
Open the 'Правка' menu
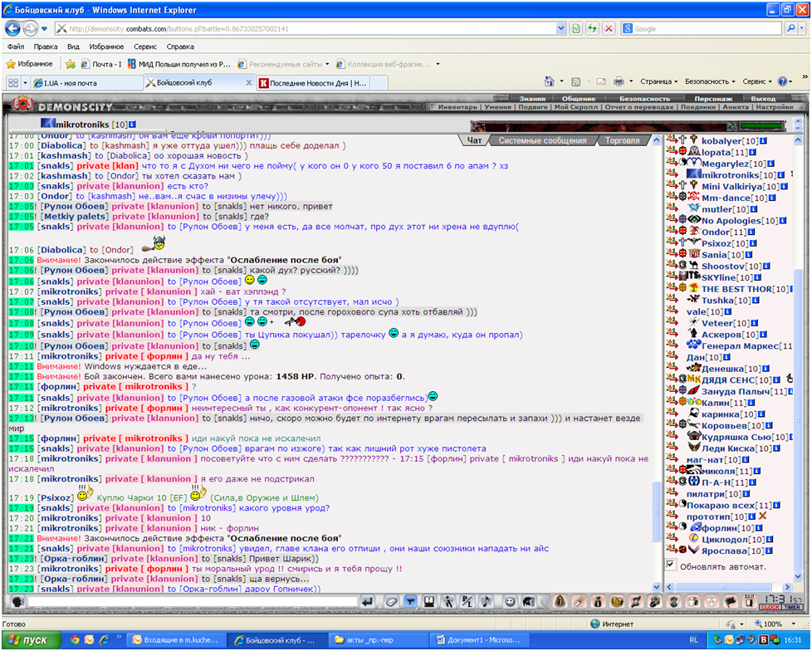46,46
